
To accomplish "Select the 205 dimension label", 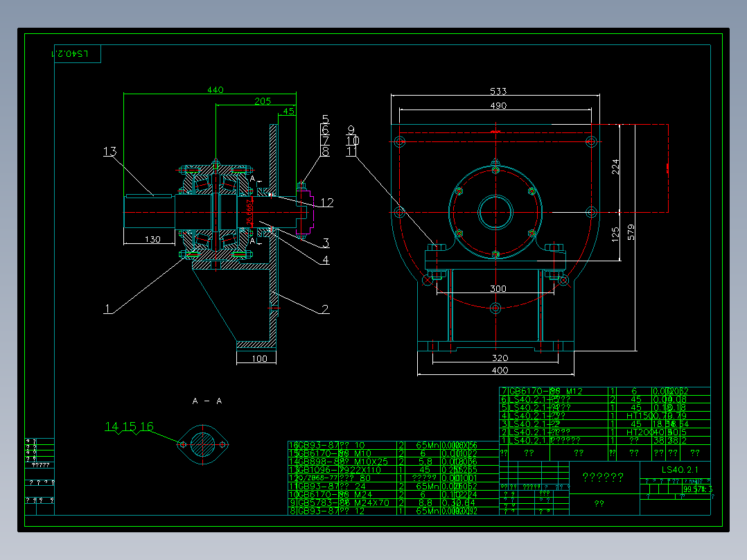I will pyautogui.click(x=263, y=101).
